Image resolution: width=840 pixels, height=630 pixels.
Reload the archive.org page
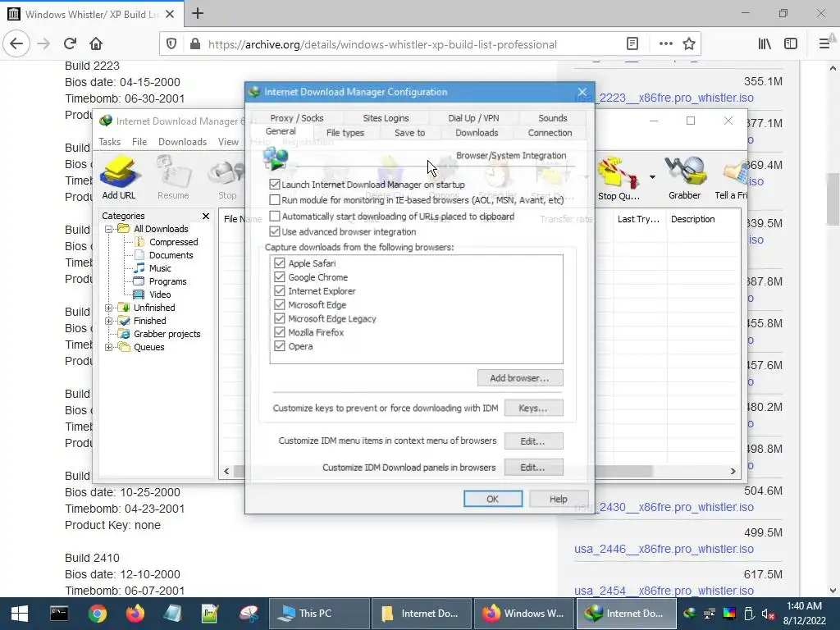tap(70, 44)
